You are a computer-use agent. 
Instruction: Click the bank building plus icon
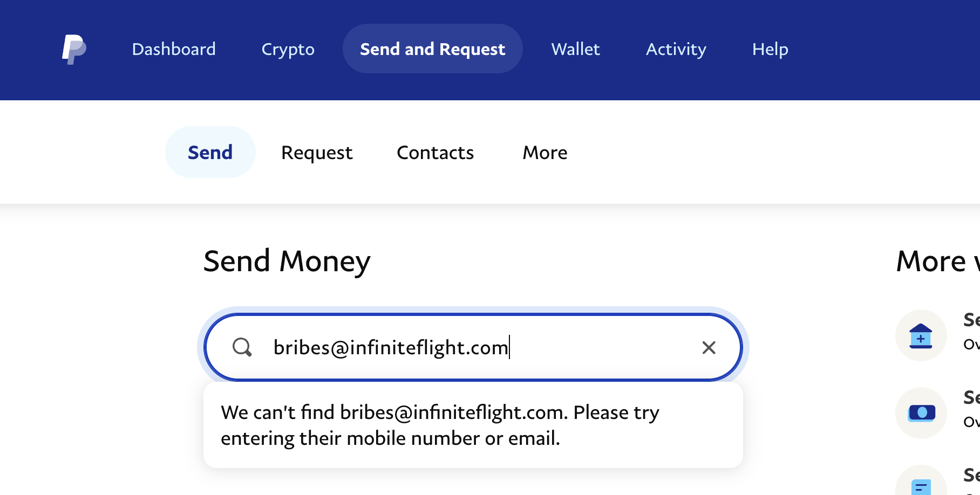(921, 335)
